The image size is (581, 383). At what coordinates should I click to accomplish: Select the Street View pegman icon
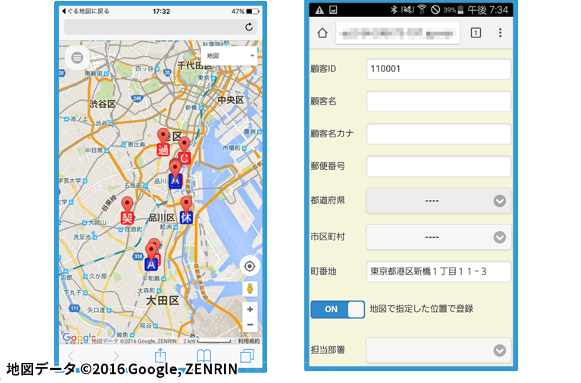pos(250,289)
